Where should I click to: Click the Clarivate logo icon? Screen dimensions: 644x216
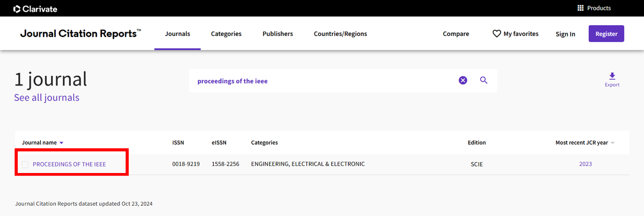(17, 9)
